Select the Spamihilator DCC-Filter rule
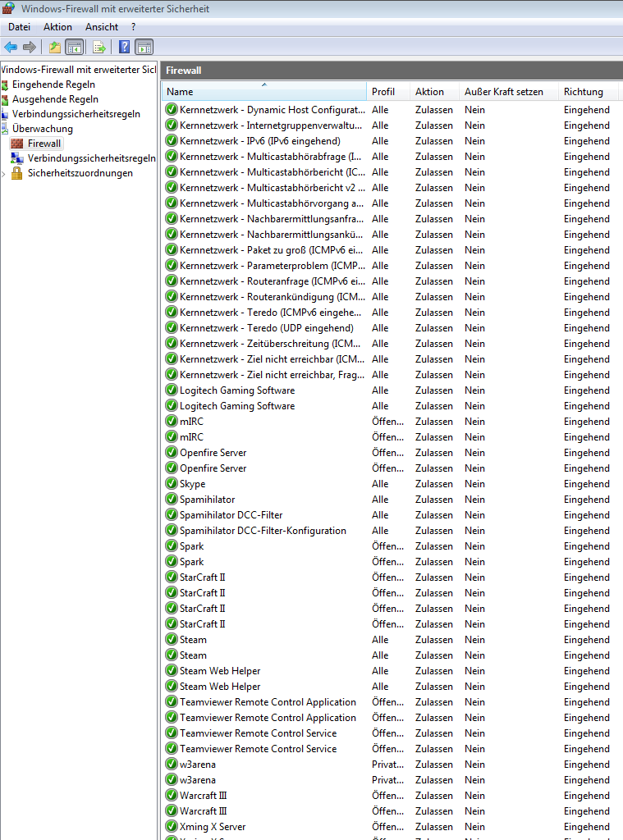Viewport: 623px width, 840px height. [x=231, y=514]
